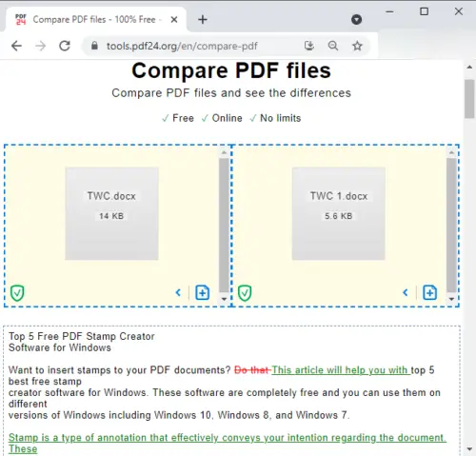Screen dimensions: 476x456
Task: Open a new browser tab
Action: tap(203, 20)
